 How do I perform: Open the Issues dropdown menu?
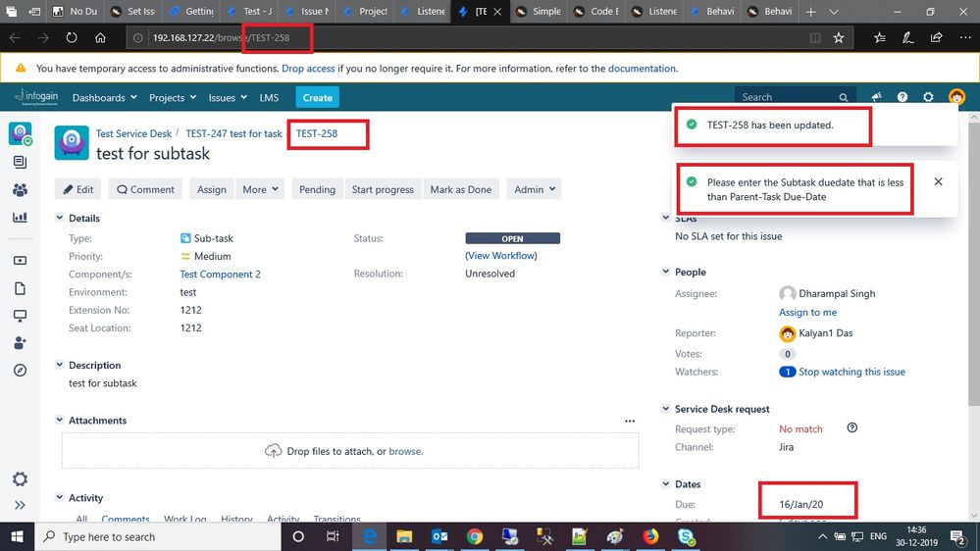pyautogui.click(x=228, y=97)
